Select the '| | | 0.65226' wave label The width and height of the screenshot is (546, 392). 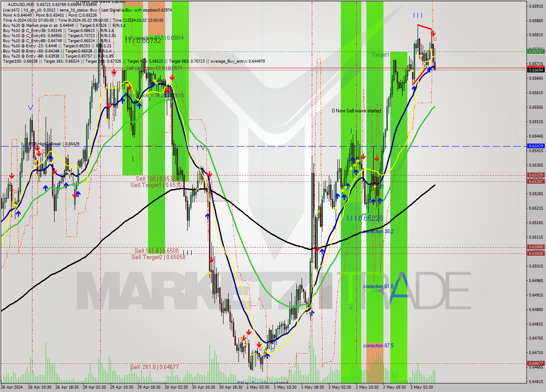(365, 218)
